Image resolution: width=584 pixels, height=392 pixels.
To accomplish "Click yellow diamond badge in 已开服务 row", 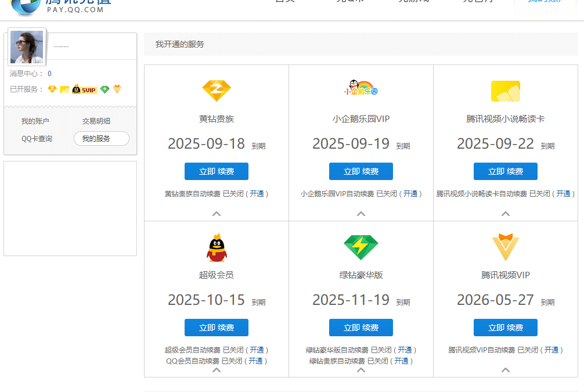I will 52,89.
